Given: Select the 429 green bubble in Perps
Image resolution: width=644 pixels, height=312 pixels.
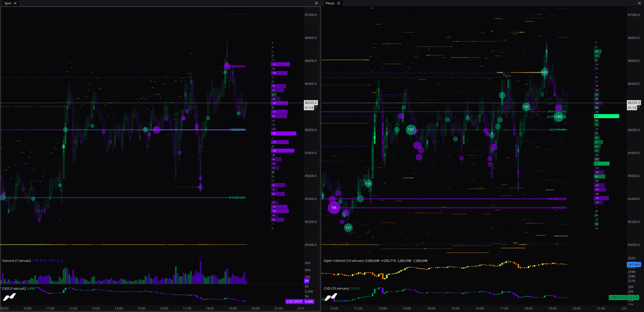Looking at the screenshot, I should point(544,72).
